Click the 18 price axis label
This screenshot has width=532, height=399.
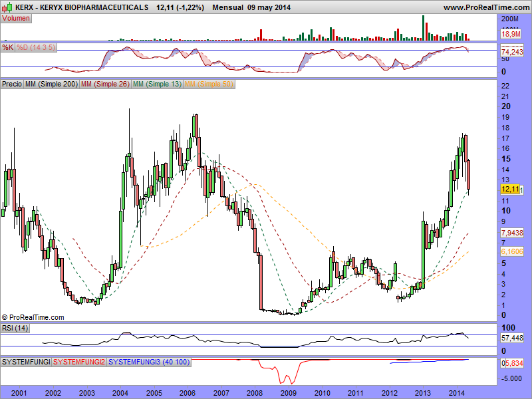(x=505, y=128)
